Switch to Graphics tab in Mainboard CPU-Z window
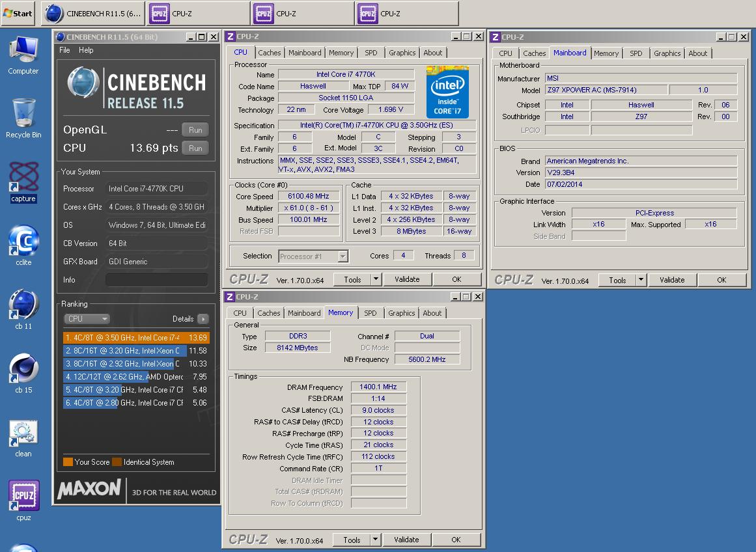Viewport: 756px width, 552px height. pyautogui.click(x=667, y=53)
